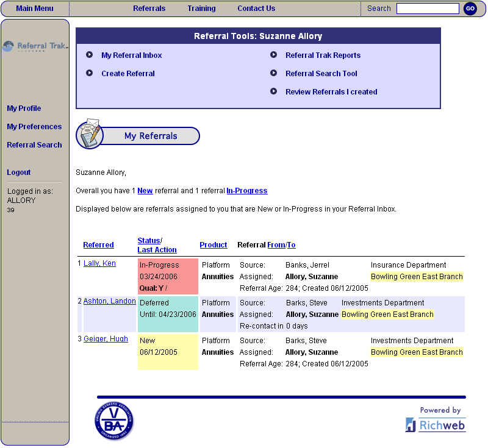The image size is (488, 448).
Task: Open My Profile in the sidebar
Action: pyautogui.click(x=24, y=108)
